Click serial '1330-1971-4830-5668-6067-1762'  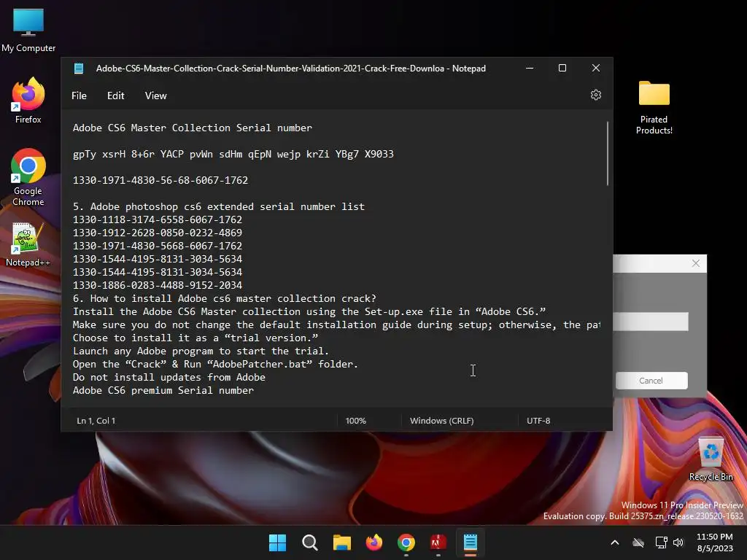pos(158,246)
